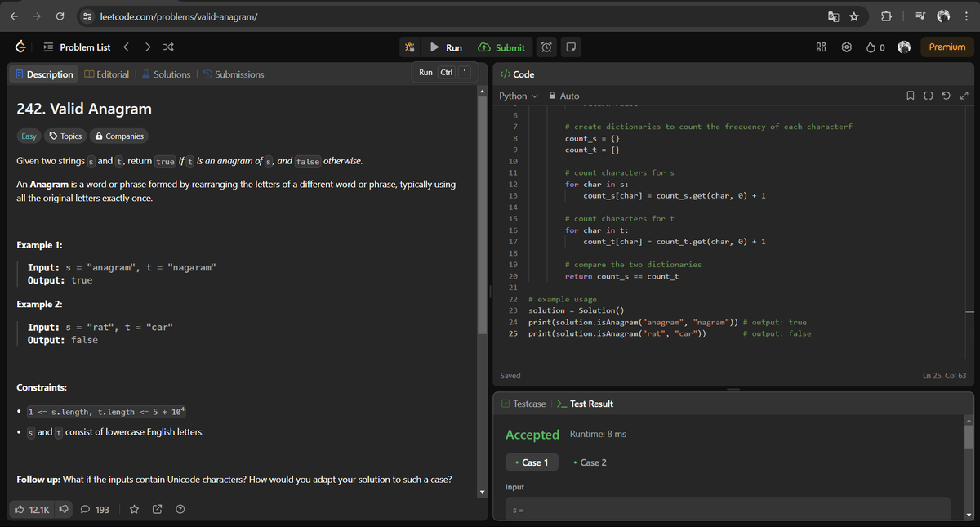Image resolution: width=980 pixels, height=527 pixels.
Task: Click code line 20 return statement
Action: [x=621, y=276]
